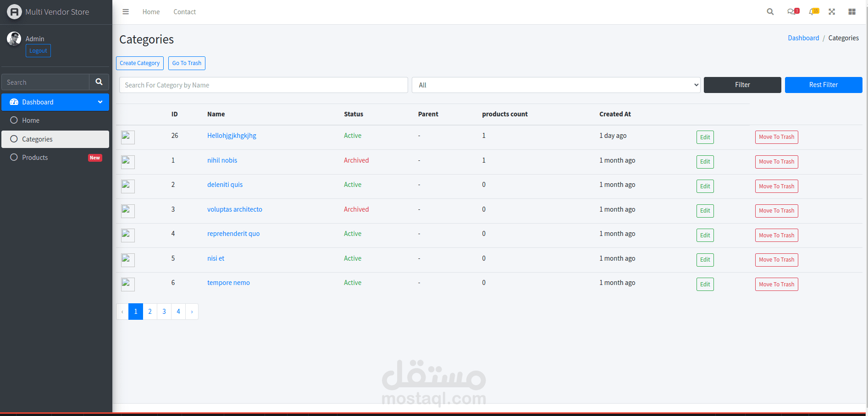Focus the sidebar Search input
Viewport: 868px width, 416px height.
point(45,82)
